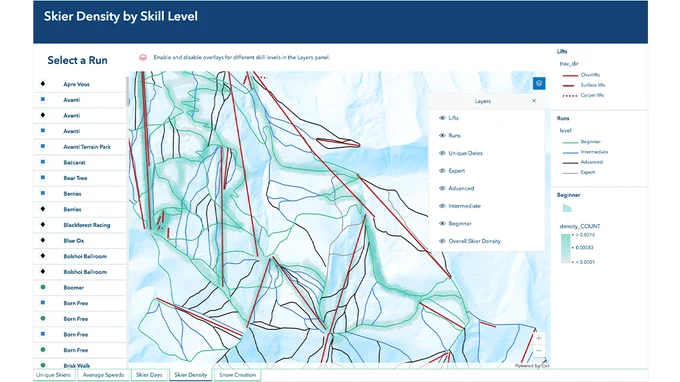The height and width of the screenshot is (382, 680).
Task: Select the Apre Vous run
Action: (80, 84)
